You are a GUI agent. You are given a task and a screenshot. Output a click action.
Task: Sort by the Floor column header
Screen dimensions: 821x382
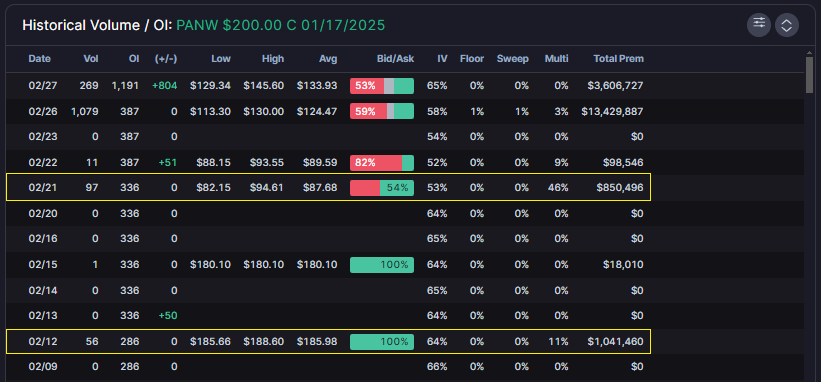coord(472,59)
